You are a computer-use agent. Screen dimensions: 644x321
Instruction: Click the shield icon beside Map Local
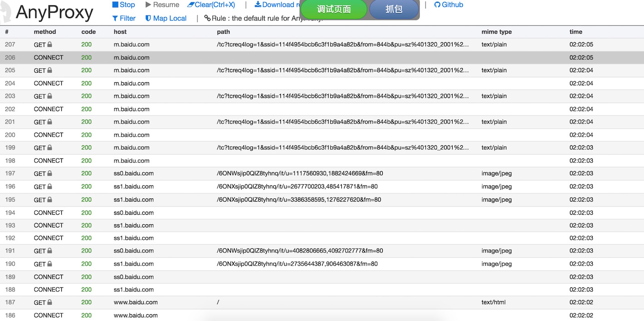(x=148, y=18)
